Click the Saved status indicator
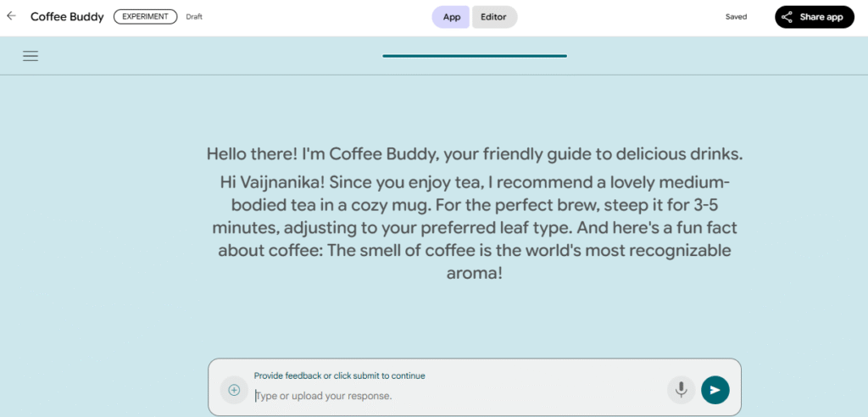The height and width of the screenshot is (417, 868). pos(736,17)
